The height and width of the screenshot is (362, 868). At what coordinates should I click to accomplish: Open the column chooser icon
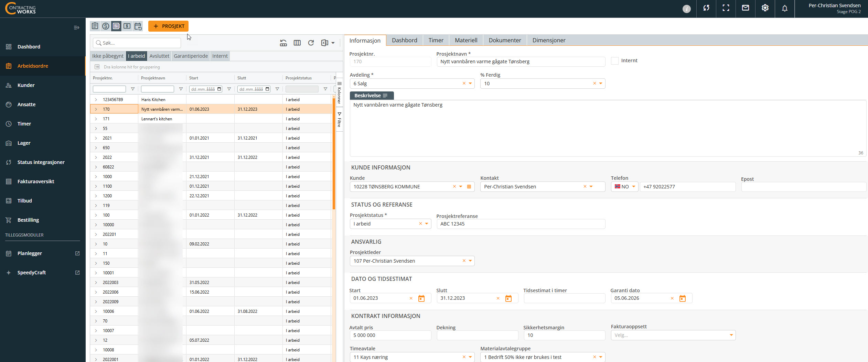coord(297,43)
